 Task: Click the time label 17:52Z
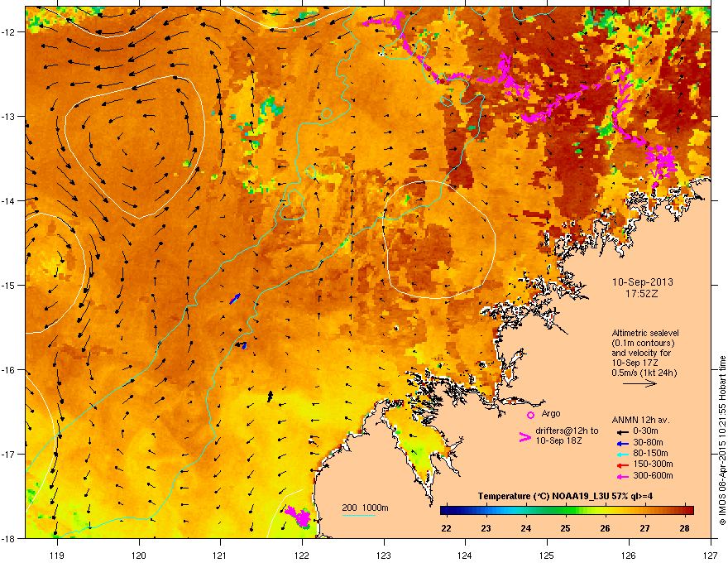tap(642, 294)
